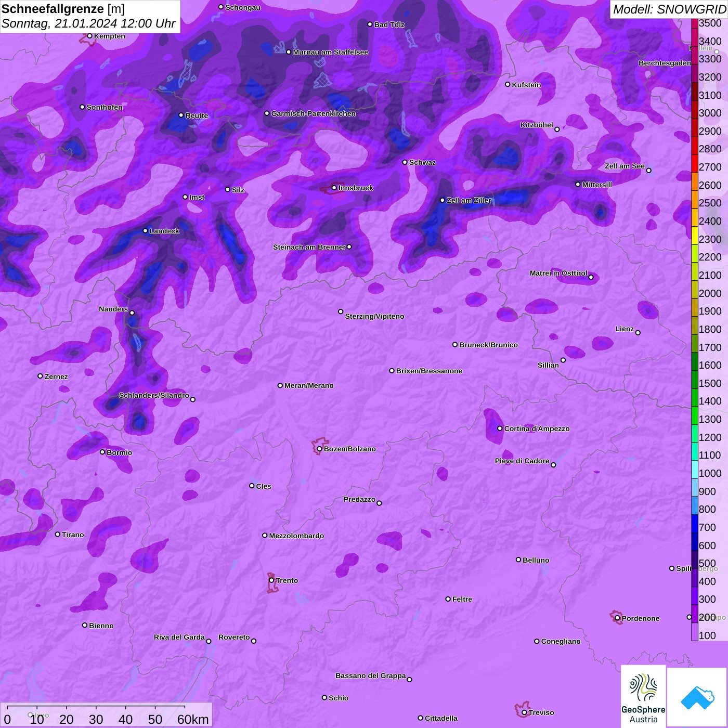Click the Bruneck/Brunico label

click(x=488, y=345)
